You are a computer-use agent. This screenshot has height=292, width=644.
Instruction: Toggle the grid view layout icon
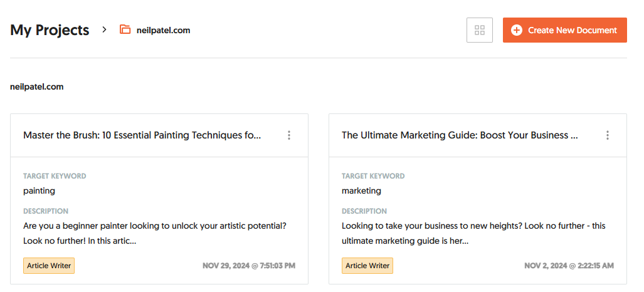click(x=480, y=30)
